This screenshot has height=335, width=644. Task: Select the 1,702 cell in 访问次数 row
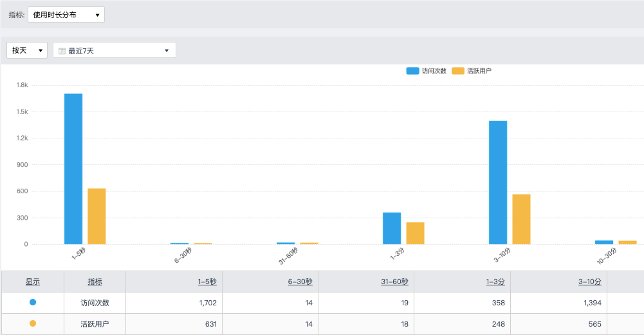[206, 302]
